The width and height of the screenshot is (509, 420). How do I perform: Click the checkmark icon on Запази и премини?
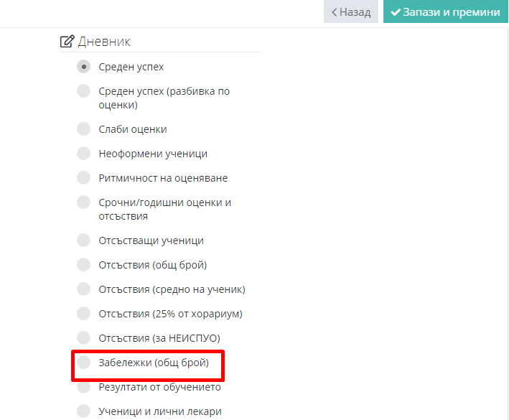[x=395, y=12]
